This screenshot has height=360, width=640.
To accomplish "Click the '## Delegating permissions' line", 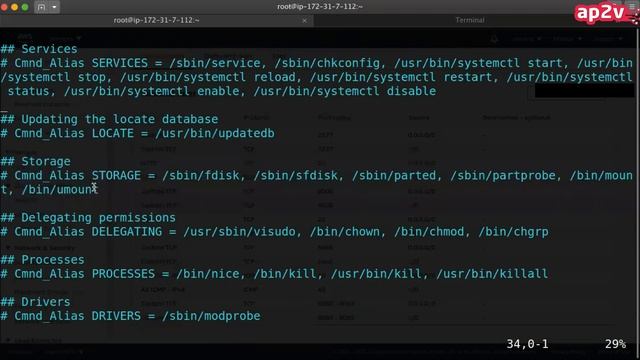I will [x=88, y=218].
